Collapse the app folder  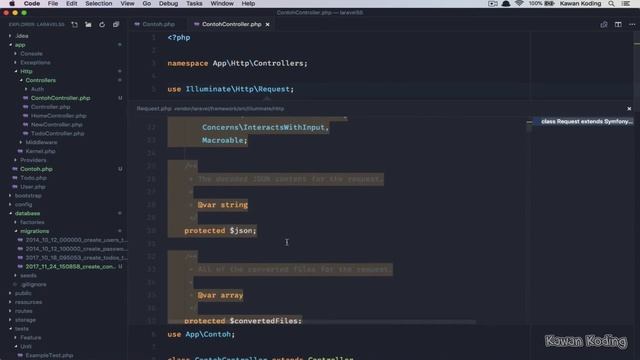click(x=20, y=45)
